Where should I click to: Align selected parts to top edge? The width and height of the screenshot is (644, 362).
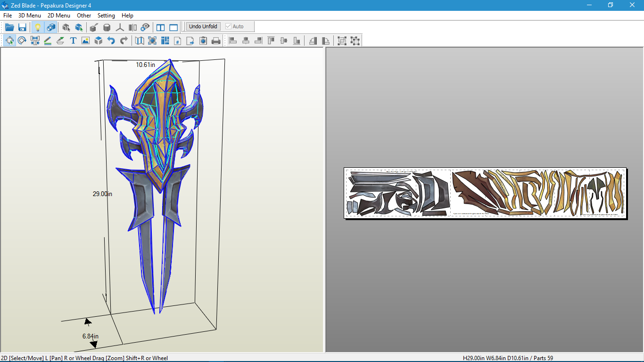pyautogui.click(x=271, y=41)
